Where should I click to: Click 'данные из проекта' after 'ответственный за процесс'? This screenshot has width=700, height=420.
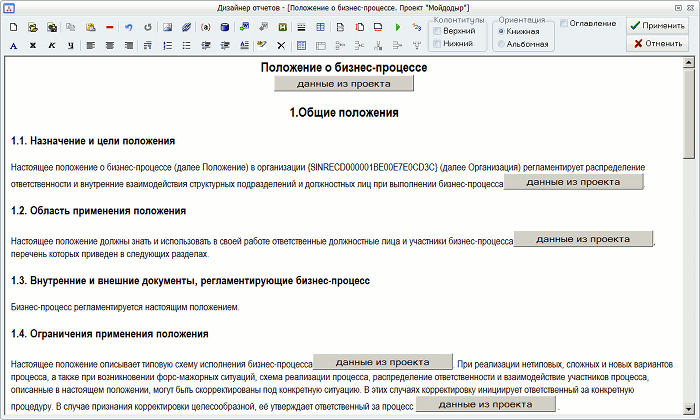486,404
